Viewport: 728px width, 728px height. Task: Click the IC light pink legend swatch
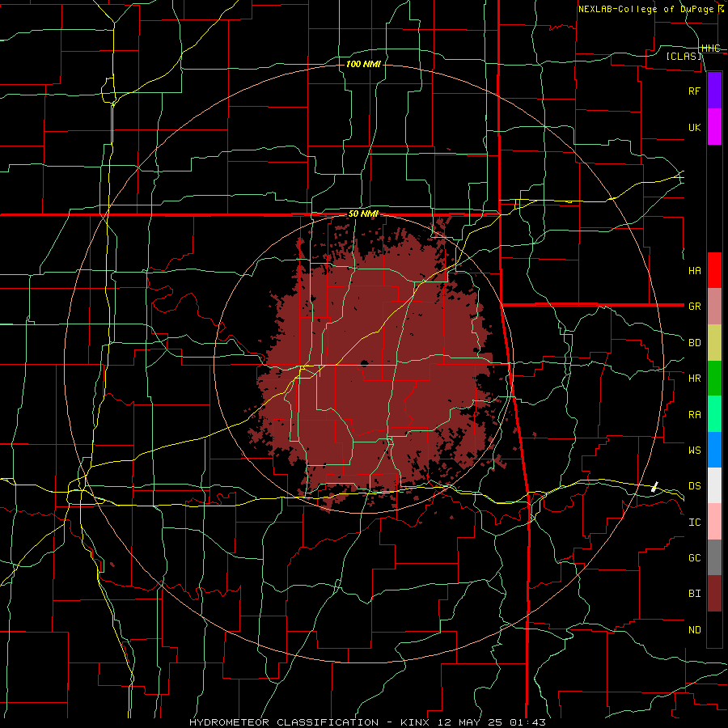[x=714, y=522]
